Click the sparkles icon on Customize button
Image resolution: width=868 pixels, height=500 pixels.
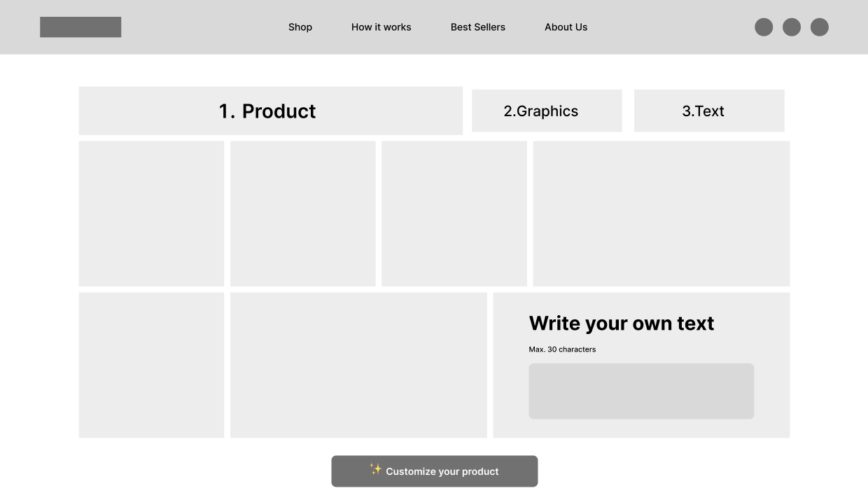376,469
